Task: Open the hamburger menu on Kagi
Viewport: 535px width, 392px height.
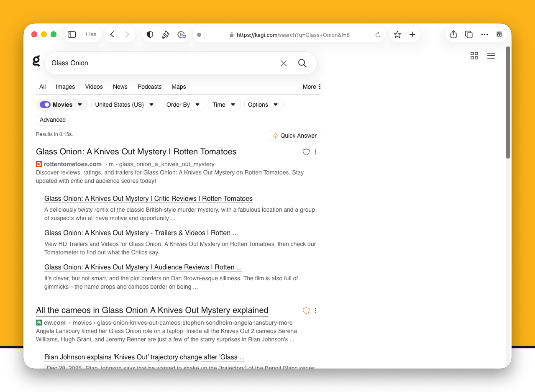Action: pyautogui.click(x=491, y=56)
